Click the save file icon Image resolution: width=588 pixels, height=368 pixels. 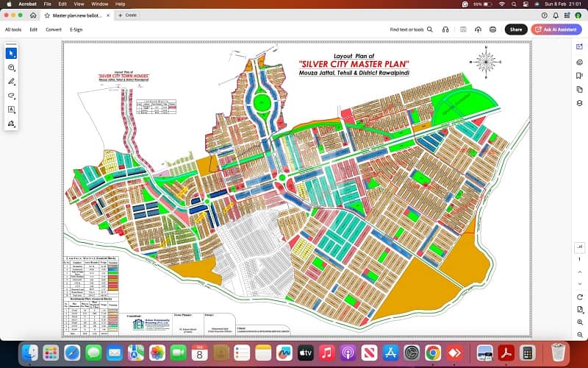point(463,29)
